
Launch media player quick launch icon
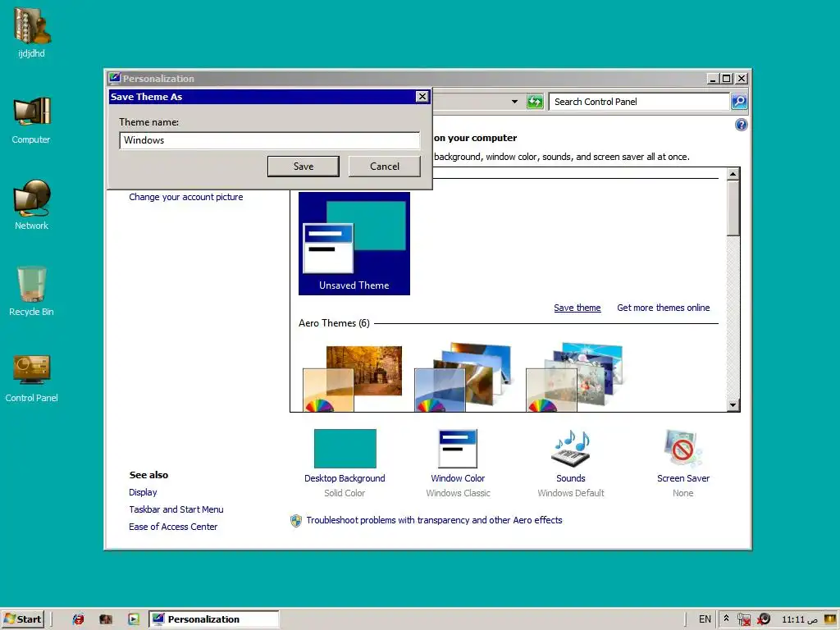[x=134, y=619]
